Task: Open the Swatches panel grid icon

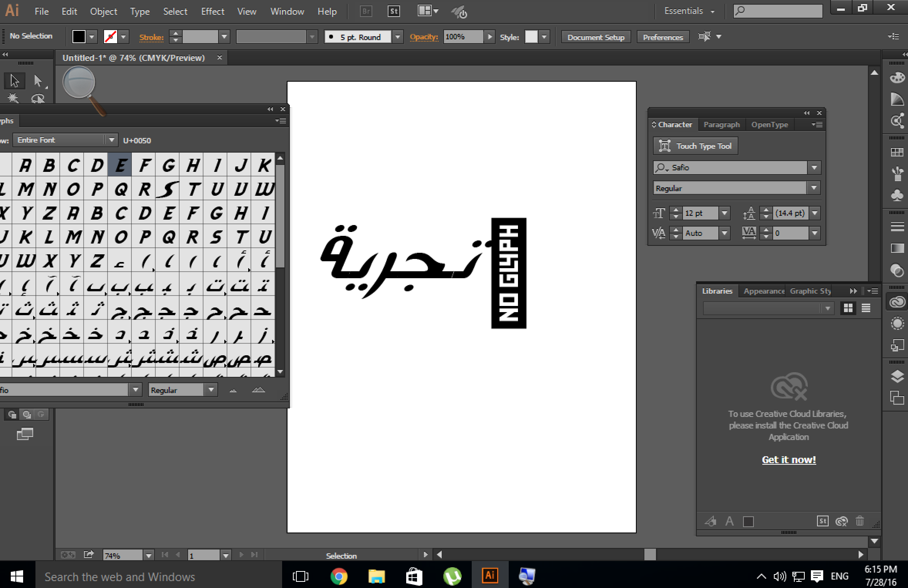Action: [x=897, y=153]
